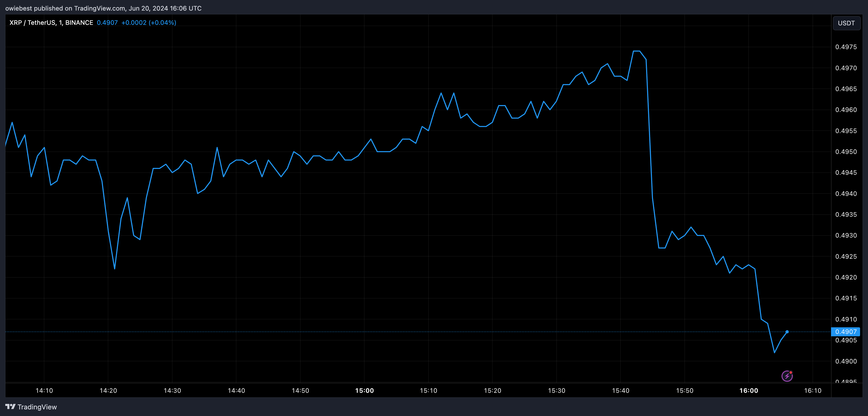Click the 0.4915 price axis label
Viewport: 868px width, 416px height.
(x=846, y=299)
